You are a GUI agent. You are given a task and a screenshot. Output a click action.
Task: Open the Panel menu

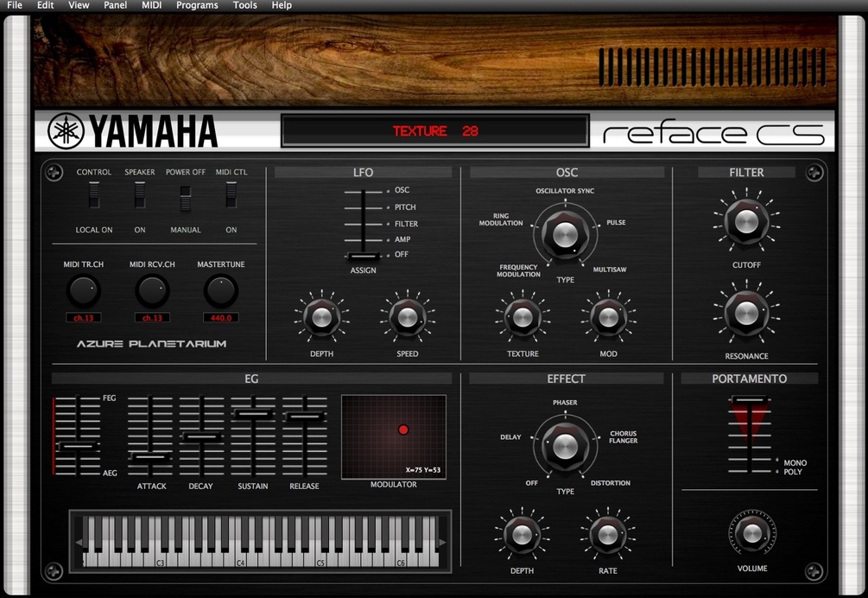point(115,5)
